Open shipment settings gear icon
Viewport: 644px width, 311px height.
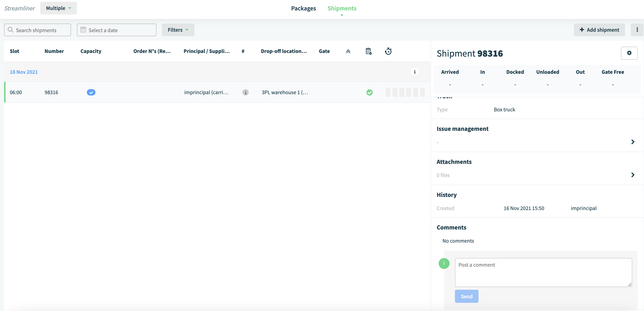(629, 53)
